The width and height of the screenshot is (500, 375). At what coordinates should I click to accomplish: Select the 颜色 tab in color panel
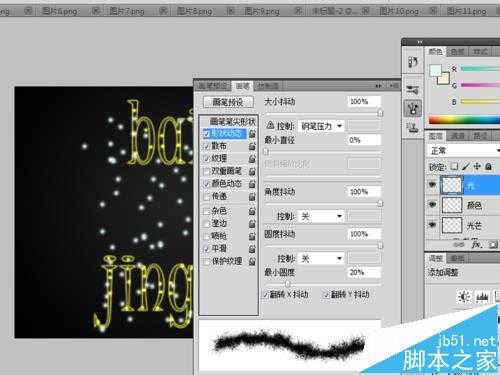(435, 52)
